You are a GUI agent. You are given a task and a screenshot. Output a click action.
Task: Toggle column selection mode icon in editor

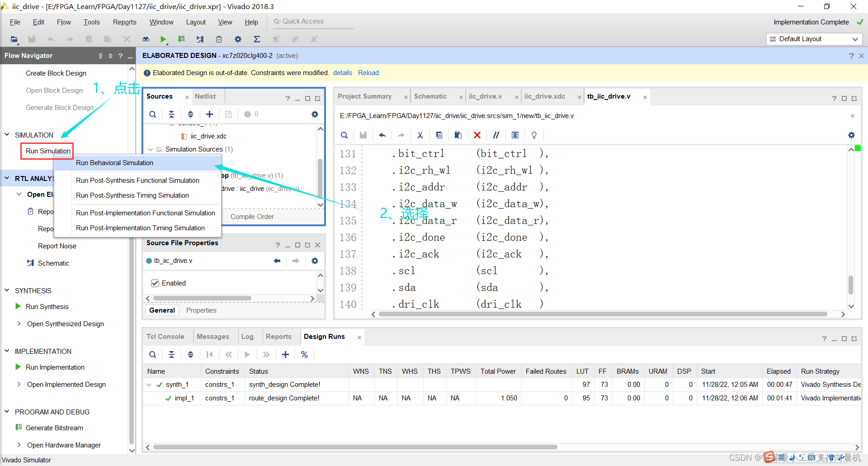(x=515, y=135)
